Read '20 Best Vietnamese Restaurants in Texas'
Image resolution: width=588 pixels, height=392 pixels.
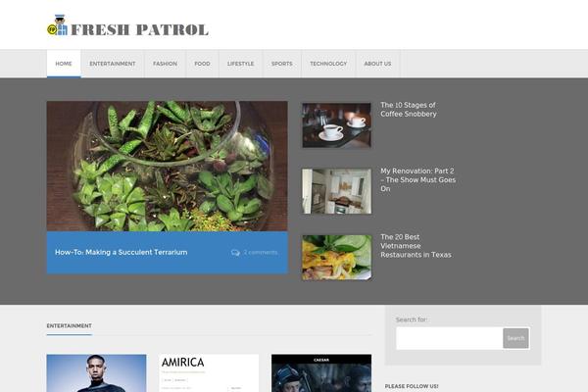tap(416, 246)
